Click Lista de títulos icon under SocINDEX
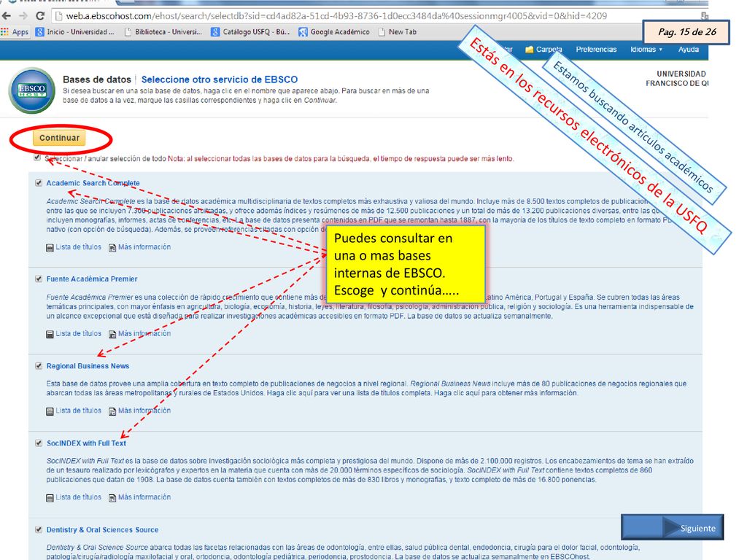Viewport: 747px width, 560px height. (x=50, y=497)
